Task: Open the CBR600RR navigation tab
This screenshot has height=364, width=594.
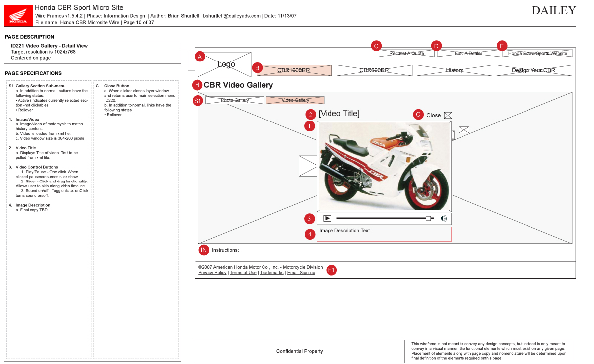Action: [374, 70]
